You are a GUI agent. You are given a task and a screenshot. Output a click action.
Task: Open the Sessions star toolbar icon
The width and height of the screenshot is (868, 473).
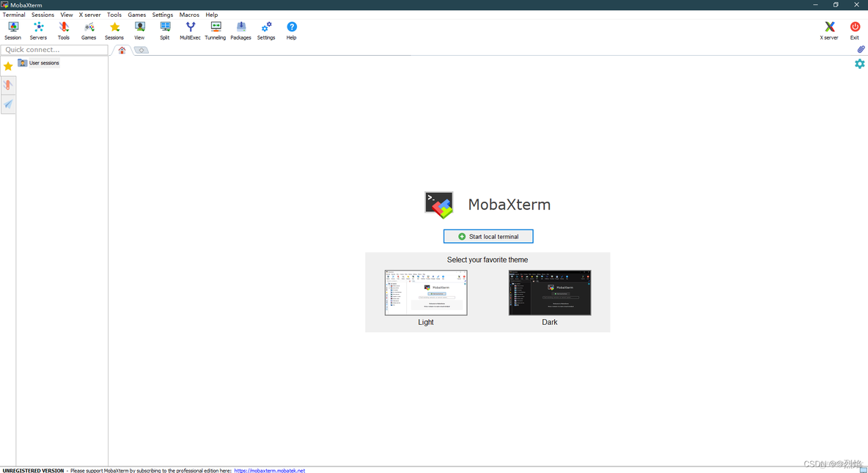tap(114, 31)
